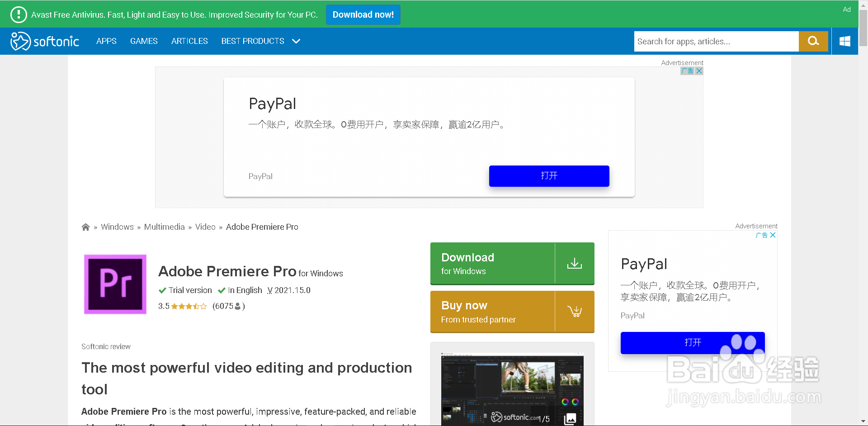Click the shopping cart icon on Buy now
This screenshot has height=426, width=868.
coord(575,312)
